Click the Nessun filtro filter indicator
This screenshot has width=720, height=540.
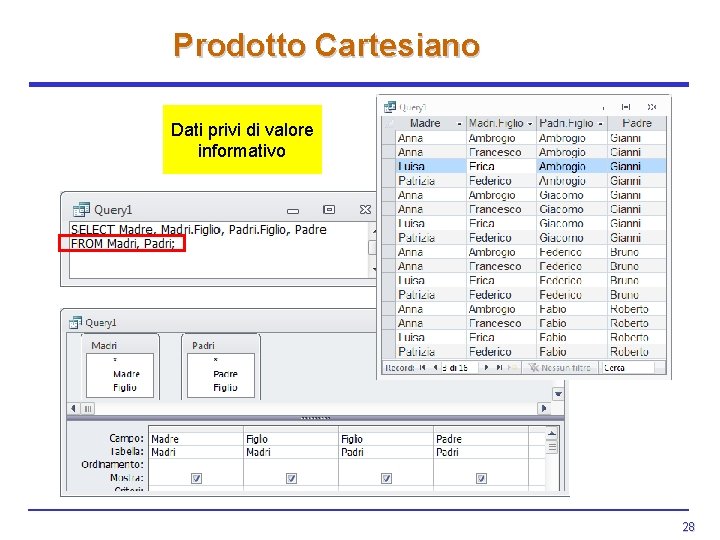(560, 367)
